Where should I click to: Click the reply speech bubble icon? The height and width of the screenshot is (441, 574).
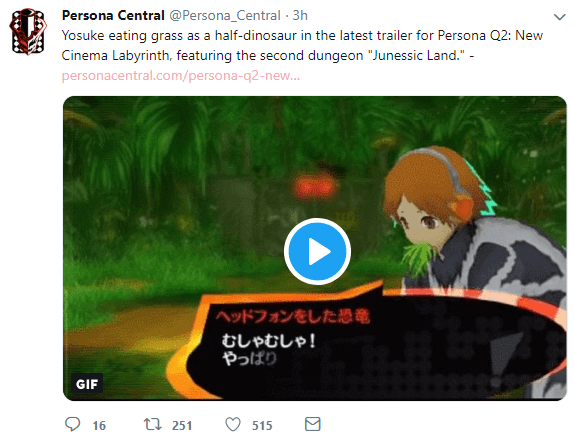click(x=72, y=425)
